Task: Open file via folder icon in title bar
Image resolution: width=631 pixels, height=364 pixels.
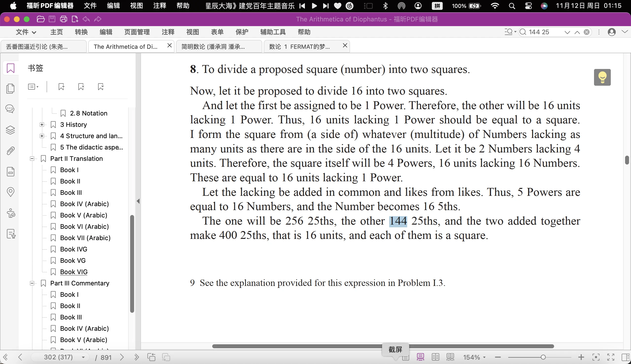Action: click(x=40, y=19)
